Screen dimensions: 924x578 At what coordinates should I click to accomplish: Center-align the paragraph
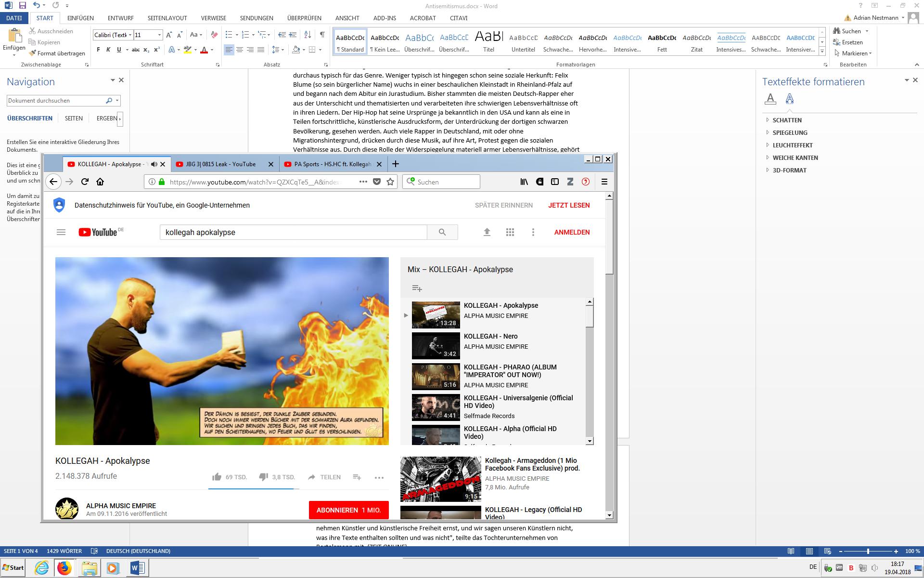pos(240,50)
